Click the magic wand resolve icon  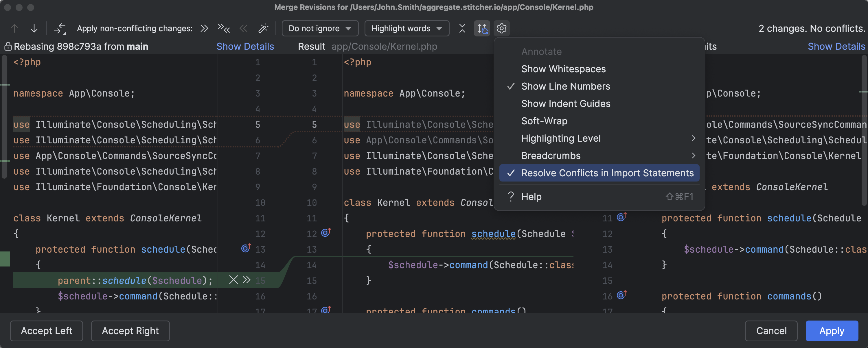click(x=263, y=28)
